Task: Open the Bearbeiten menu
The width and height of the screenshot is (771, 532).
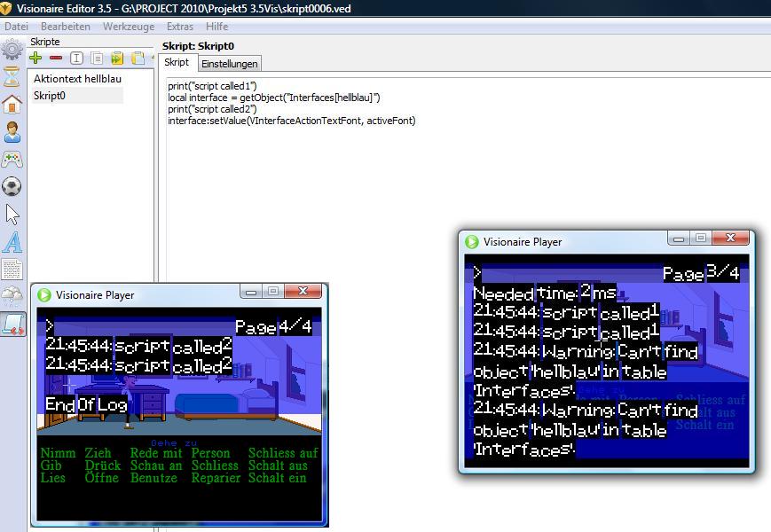Action: click(x=66, y=27)
